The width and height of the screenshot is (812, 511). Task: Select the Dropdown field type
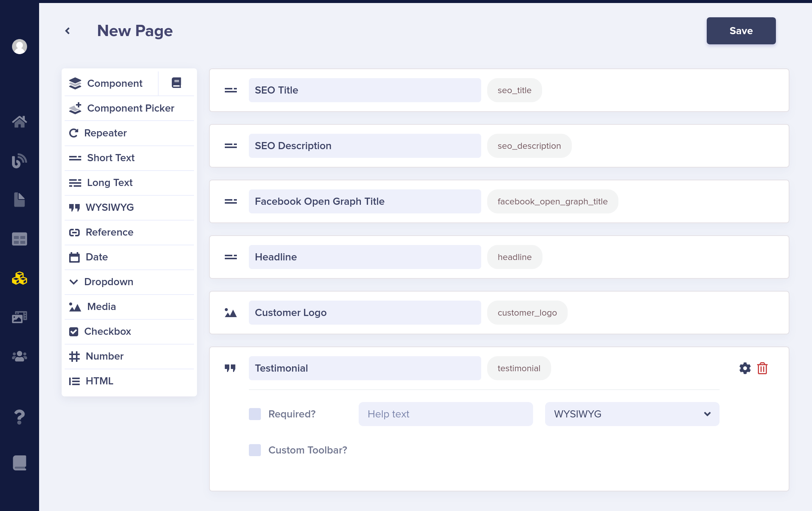pyautogui.click(x=109, y=282)
